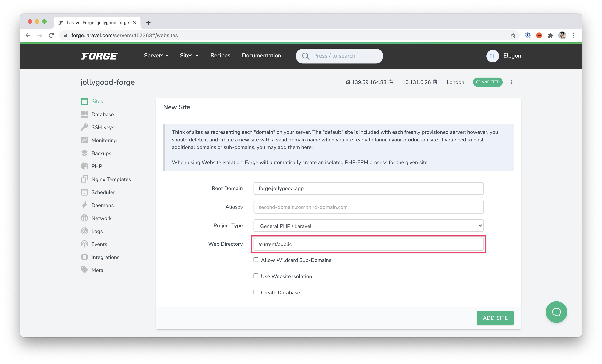Open the 1Password extension icon
Image resolution: width=602 pixels, height=364 pixels.
pos(527,35)
